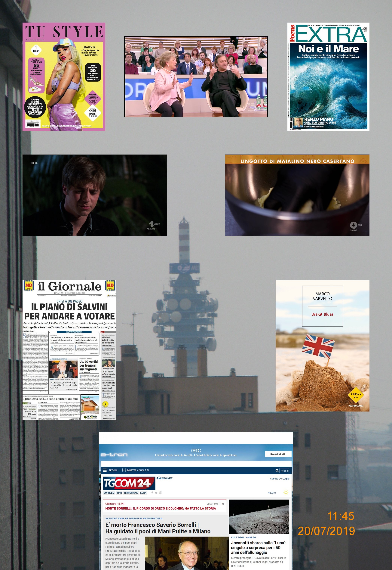Expand Leggi Tutti breaking news arrow
The image size is (392, 570).
[x=223, y=504]
